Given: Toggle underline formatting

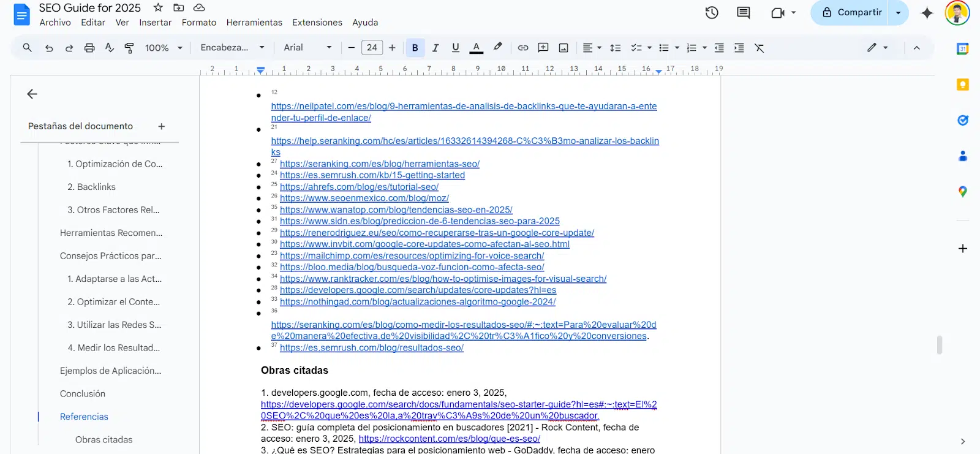Looking at the screenshot, I should pos(456,48).
